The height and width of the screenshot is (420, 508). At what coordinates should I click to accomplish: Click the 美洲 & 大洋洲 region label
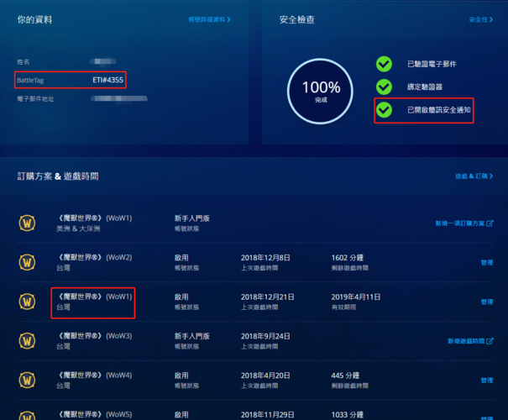(78, 228)
